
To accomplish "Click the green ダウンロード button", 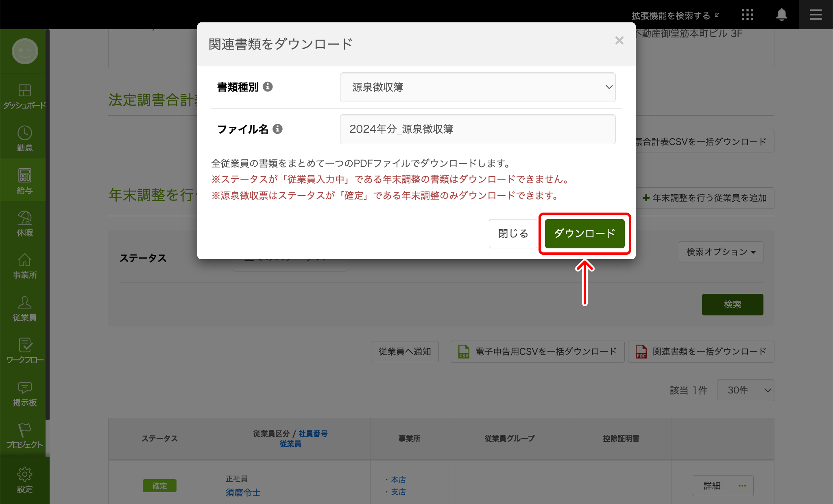I will point(584,234).
